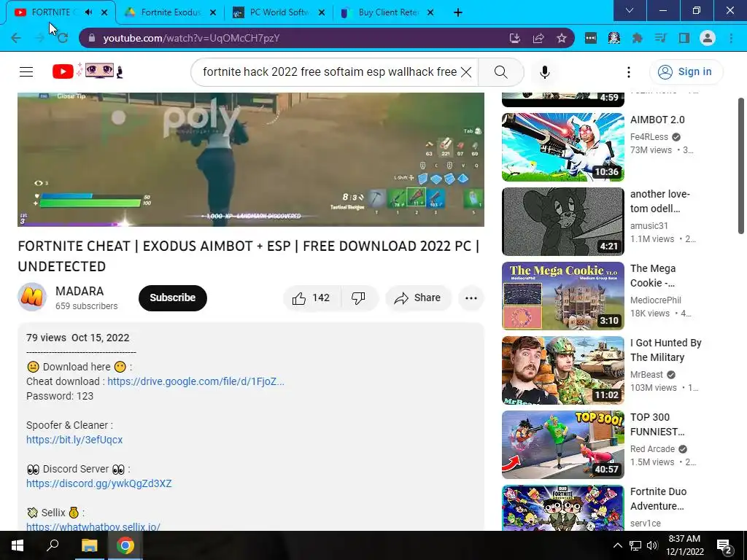Click the 'I Got Hunted By The Military' title
747x560 pixels.
(665, 350)
